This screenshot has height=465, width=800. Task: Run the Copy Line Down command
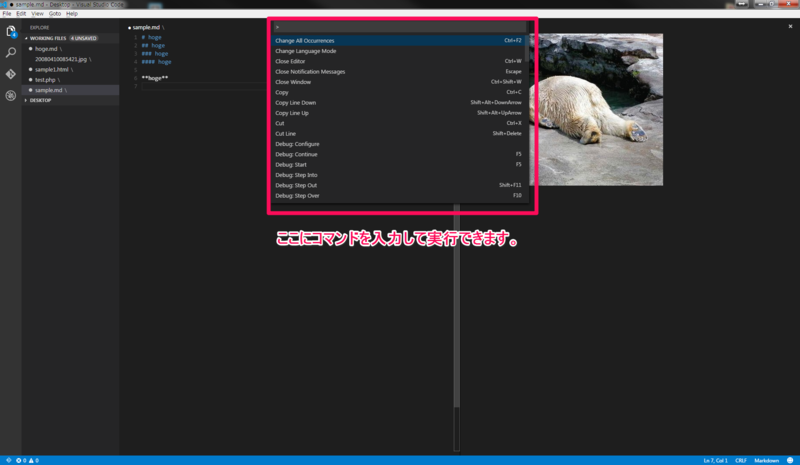click(x=398, y=103)
